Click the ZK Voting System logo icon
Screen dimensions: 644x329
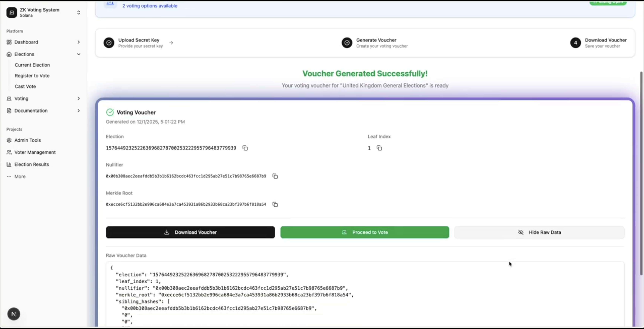click(x=12, y=12)
